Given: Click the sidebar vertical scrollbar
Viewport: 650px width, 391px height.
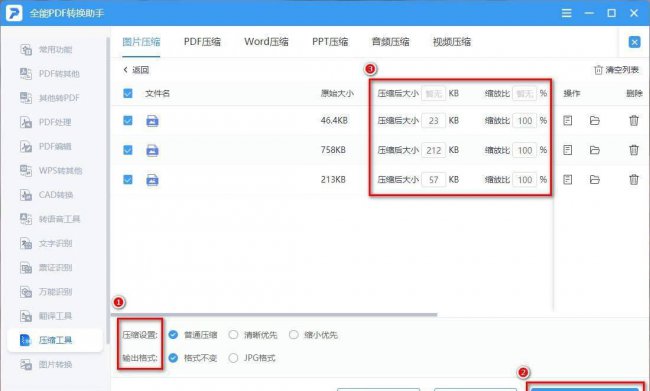Looking at the screenshot, I should coord(108,191).
